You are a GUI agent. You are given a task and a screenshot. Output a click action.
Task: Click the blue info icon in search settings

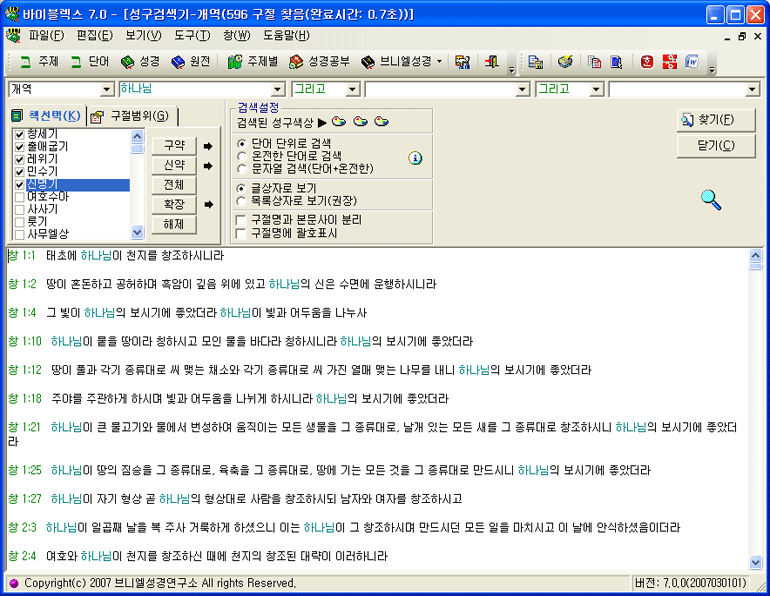coord(415,158)
